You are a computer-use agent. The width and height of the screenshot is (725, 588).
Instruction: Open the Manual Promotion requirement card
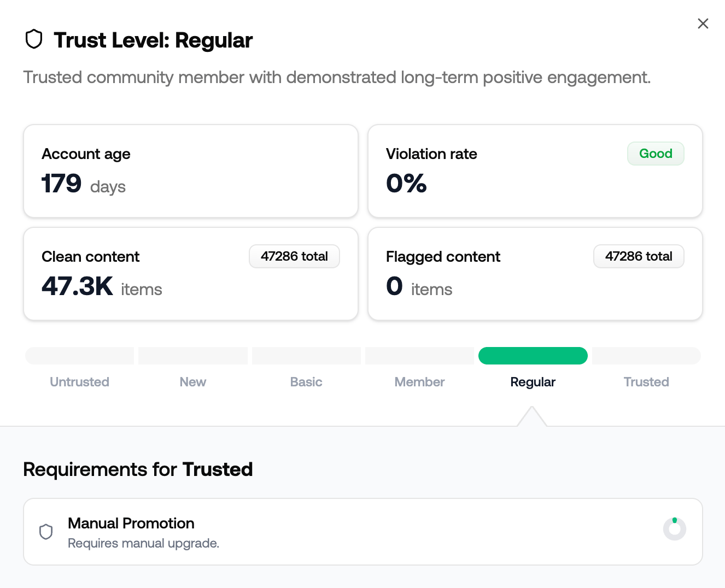(363, 532)
